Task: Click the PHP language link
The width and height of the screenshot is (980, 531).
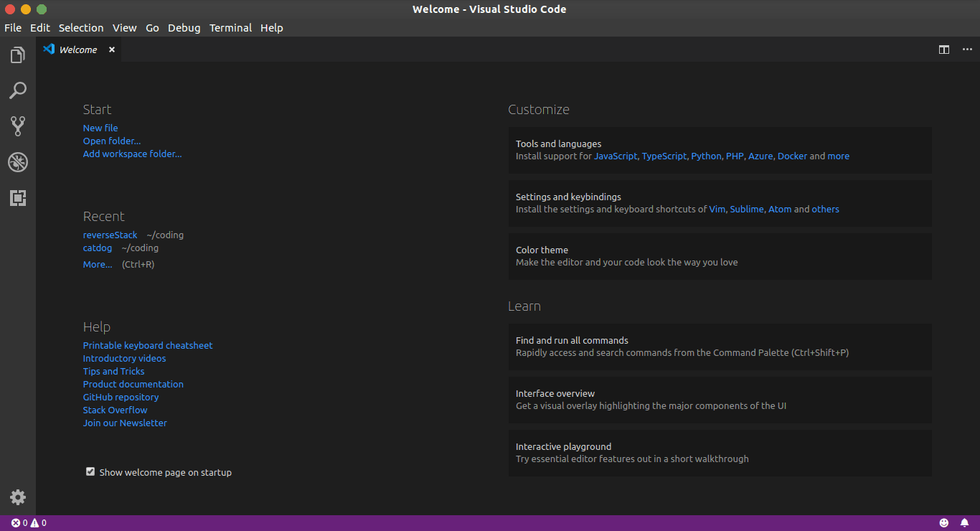Action: click(735, 156)
